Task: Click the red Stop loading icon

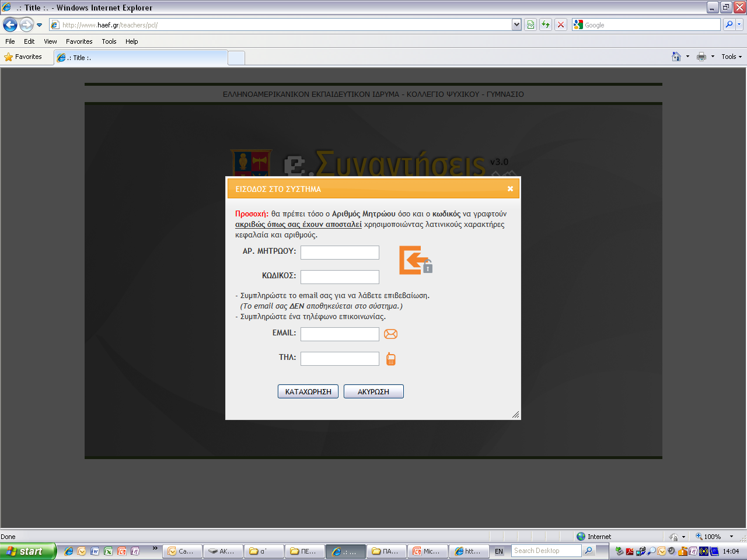Action: (x=561, y=24)
